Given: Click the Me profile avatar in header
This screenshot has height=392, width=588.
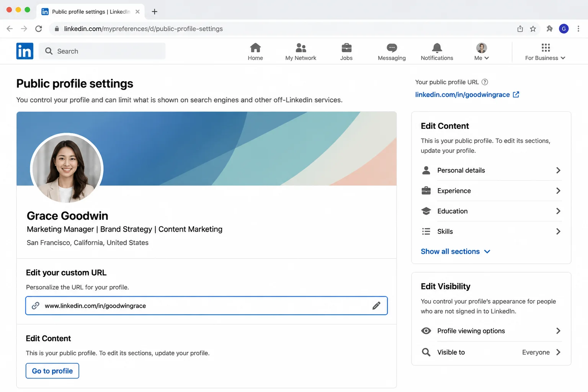Looking at the screenshot, I should (x=482, y=48).
